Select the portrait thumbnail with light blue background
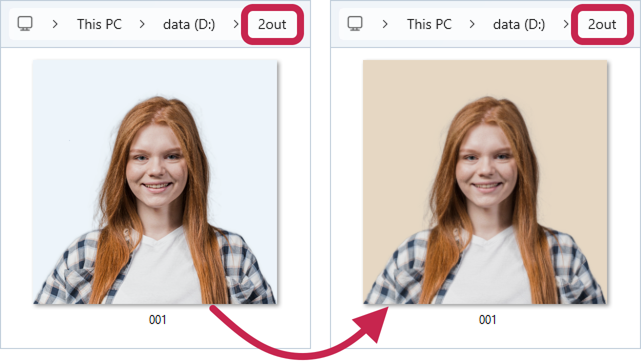641x364 pixels. (155, 182)
